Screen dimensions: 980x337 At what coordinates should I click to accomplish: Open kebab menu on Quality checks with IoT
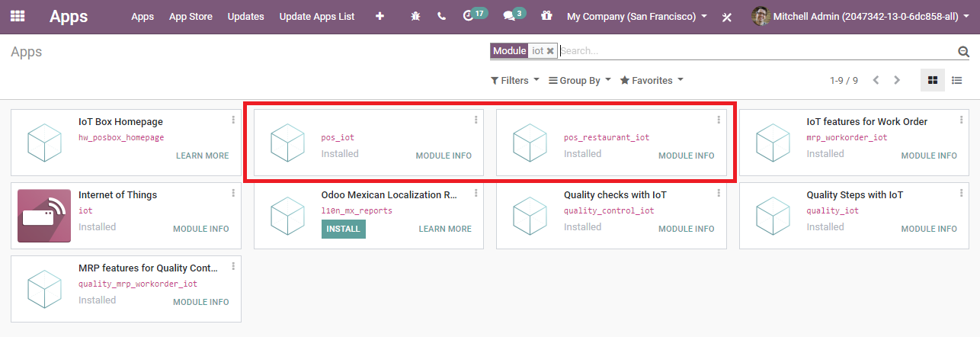pyautogui.click(x=719, y=193)
